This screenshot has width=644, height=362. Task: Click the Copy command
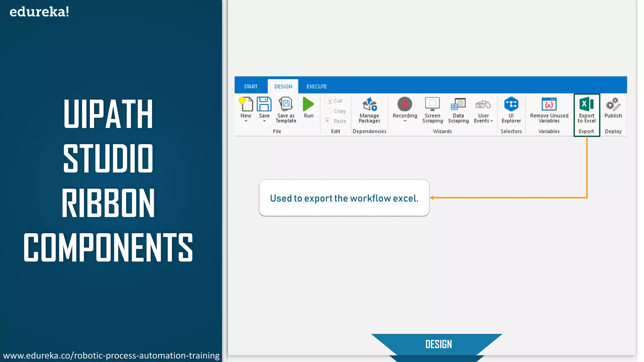340,111
